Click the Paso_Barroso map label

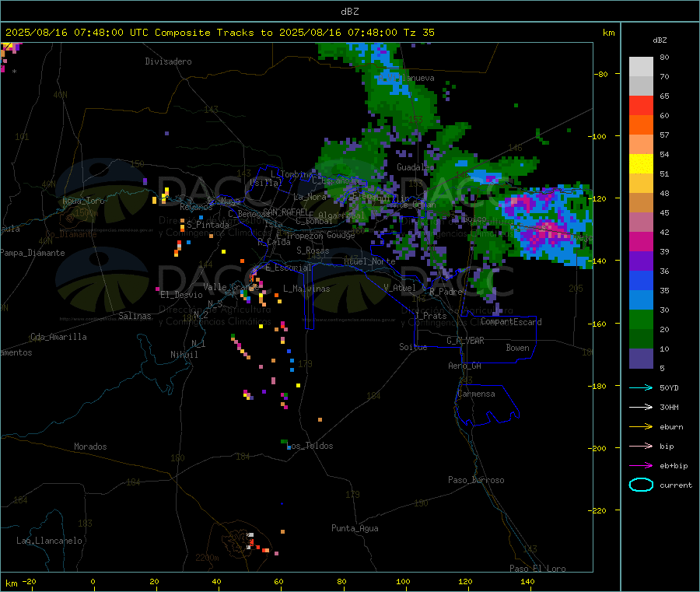pyautogui.click(x=476, y=480)
